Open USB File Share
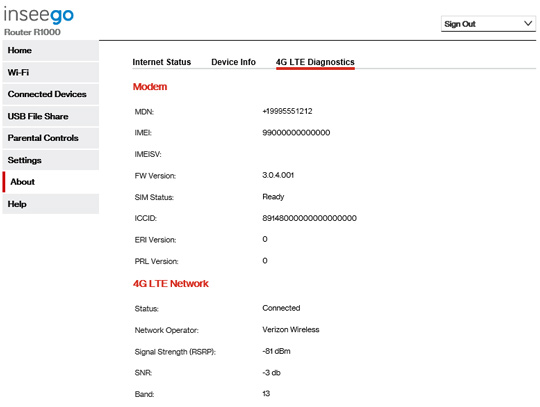The image size is (540, 407). click(51, 116)
